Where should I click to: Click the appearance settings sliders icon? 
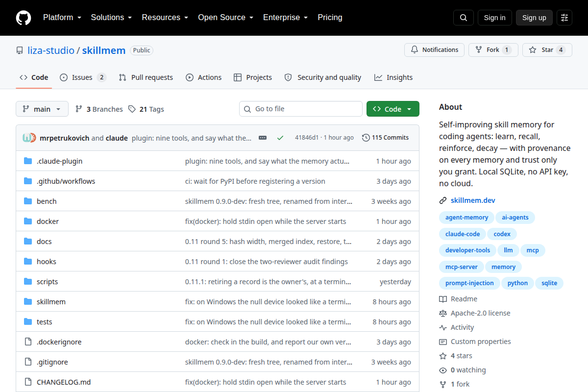(564, 18)
